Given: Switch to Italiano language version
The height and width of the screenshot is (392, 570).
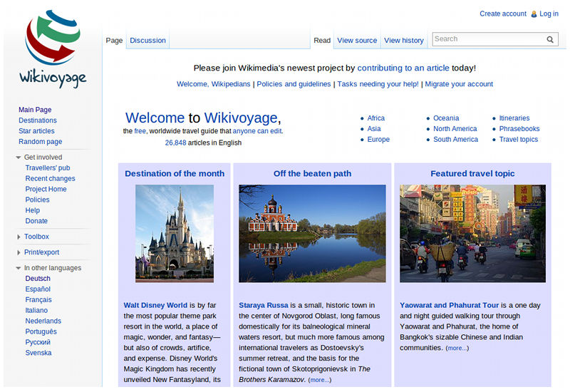Looking at the screenshot, I should 36,310.
